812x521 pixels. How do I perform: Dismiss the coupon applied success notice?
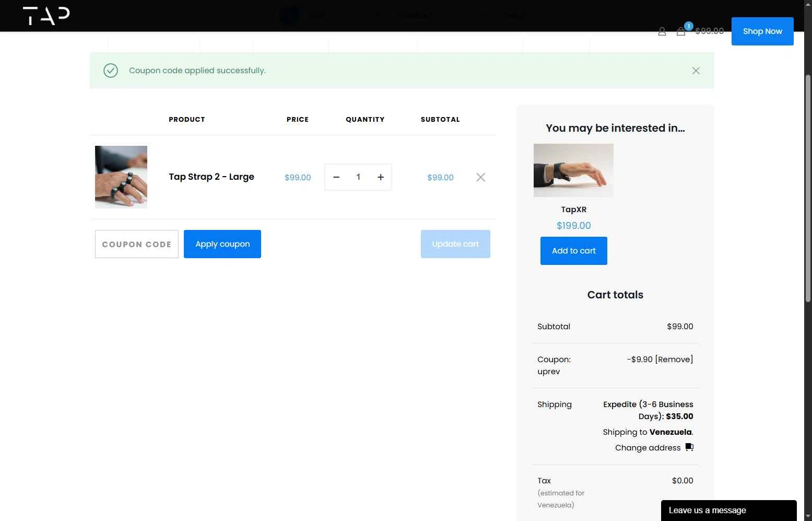tap(696, 71)
